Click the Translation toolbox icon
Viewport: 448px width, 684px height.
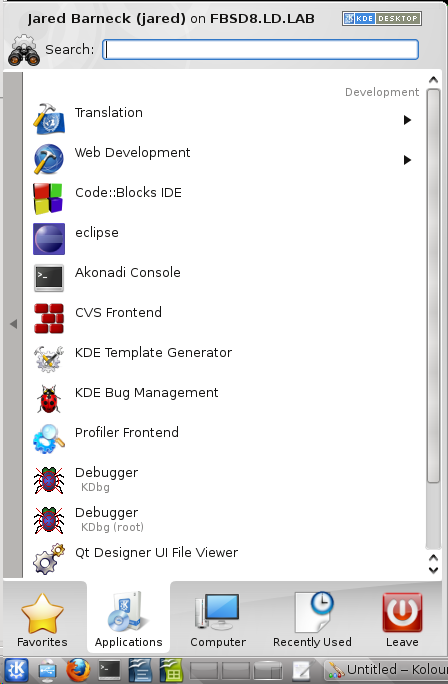click(x=49, y=119)
